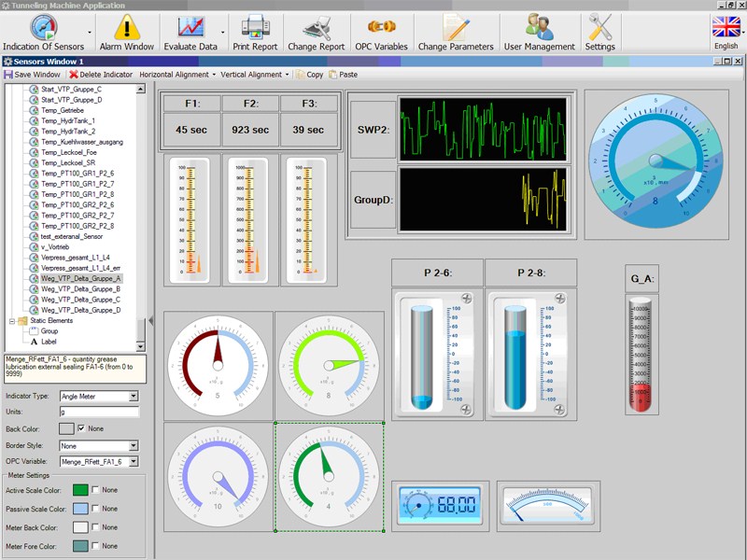Screen dimensions: 747x560
Task: Click the Print Report printer icon
Action: (x=255, y=27)
